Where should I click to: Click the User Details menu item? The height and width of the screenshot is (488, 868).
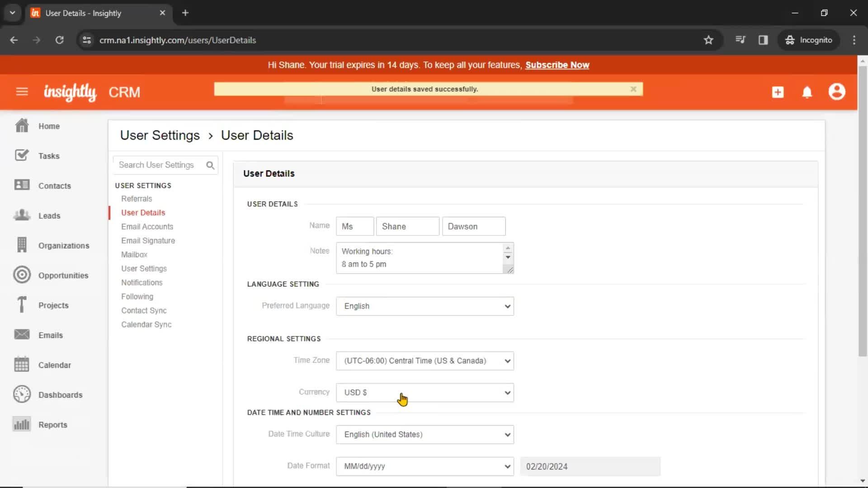click(143, 213)
